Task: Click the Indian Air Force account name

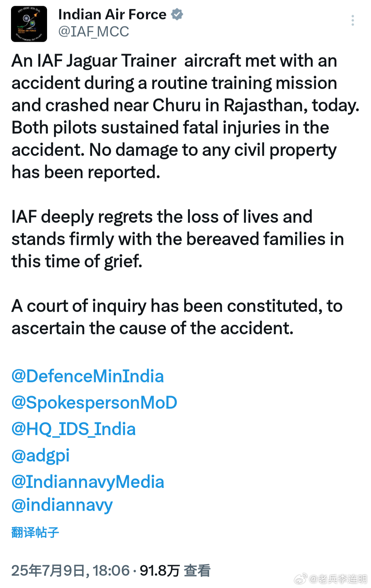Action: [112, 14]
